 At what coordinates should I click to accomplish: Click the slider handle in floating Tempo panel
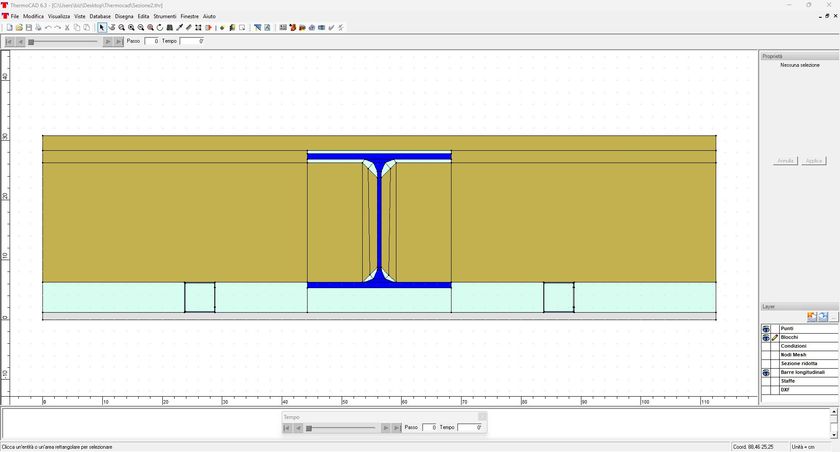[309, 428]
